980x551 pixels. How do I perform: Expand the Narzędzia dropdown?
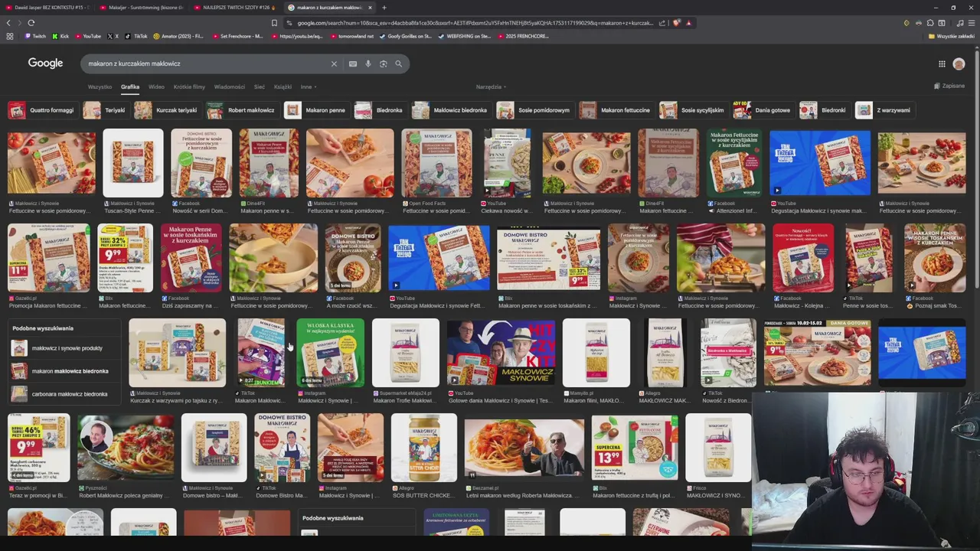coord(491,87)
